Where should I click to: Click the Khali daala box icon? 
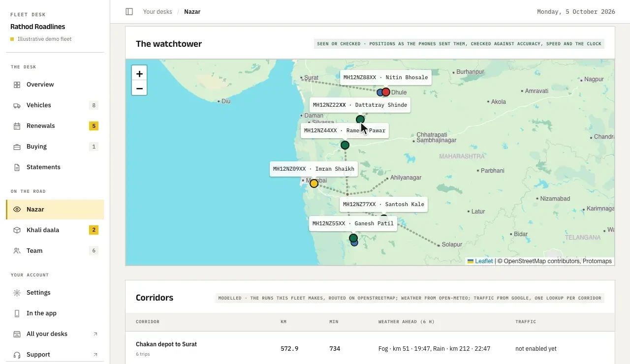point(17,230)
